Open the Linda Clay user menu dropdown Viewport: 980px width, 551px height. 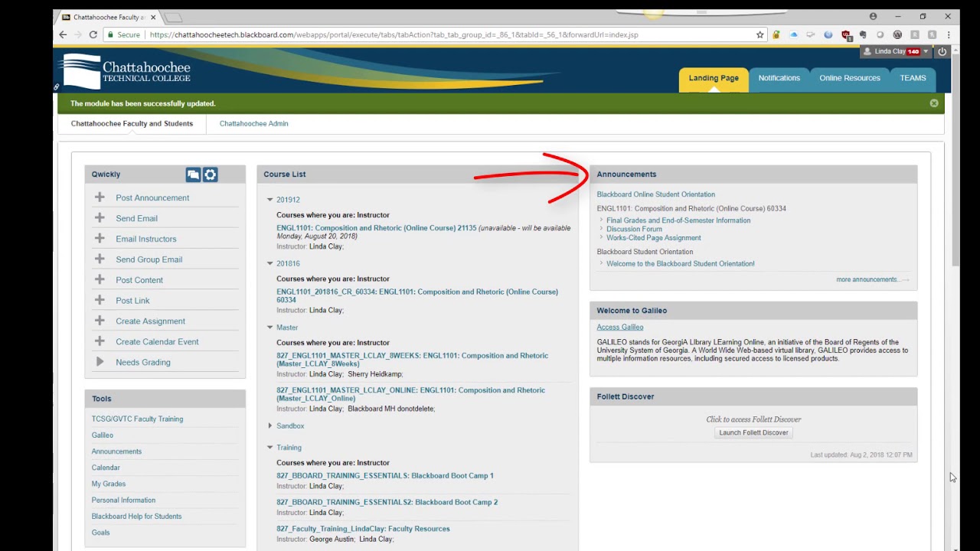point(896,51)
